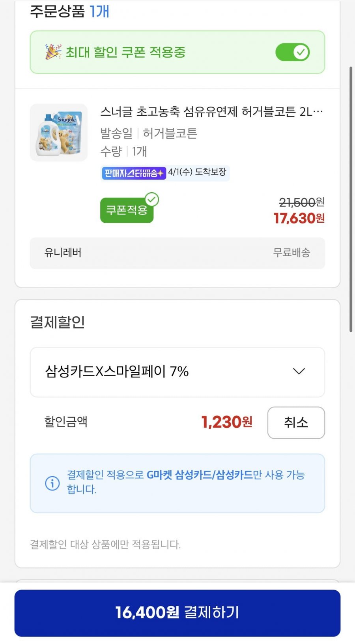Select the 유니레버 seller name
The height and width of the screenshot is (644, 355).
pos(63,253)
